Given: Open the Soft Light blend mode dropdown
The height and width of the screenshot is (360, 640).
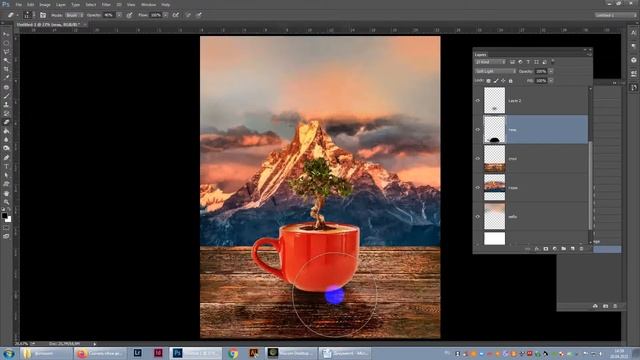Looking at the screenshot, I should [496, 71].
